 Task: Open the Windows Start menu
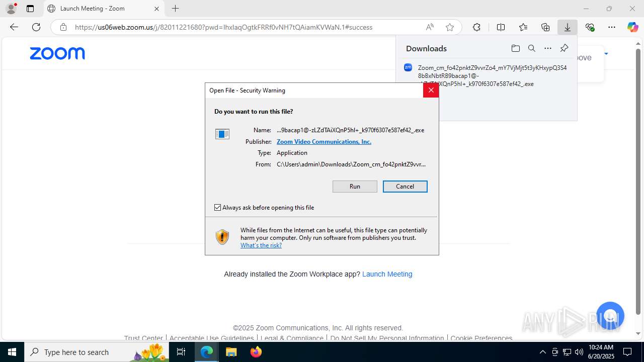click(12, 352)
